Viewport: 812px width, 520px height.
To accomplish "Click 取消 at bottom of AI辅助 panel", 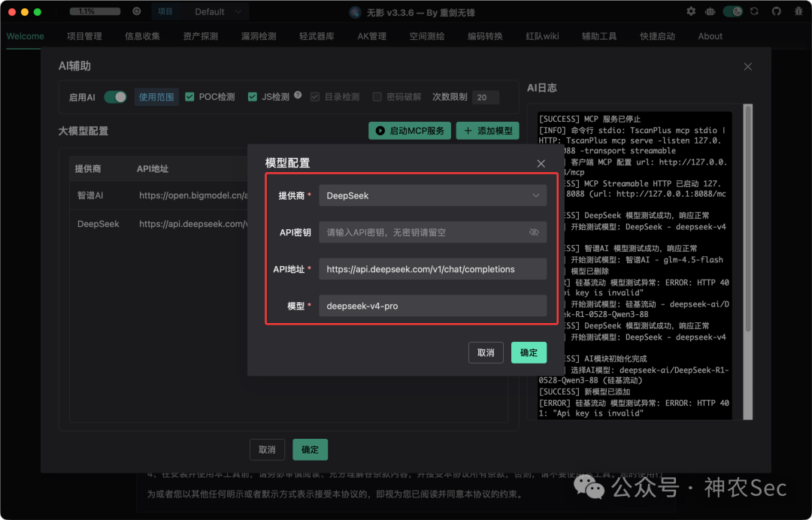I will click(267, 449).
